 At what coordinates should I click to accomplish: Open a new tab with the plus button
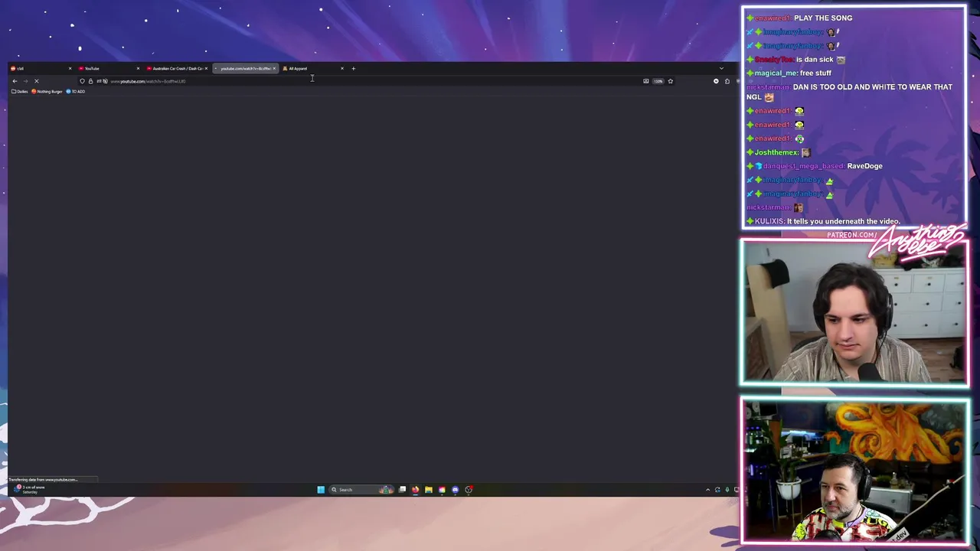[354, 68]
